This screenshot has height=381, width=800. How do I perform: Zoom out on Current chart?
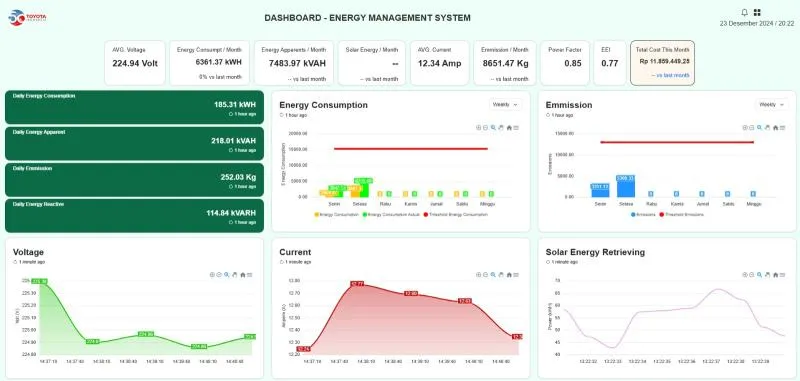(485, 274)
